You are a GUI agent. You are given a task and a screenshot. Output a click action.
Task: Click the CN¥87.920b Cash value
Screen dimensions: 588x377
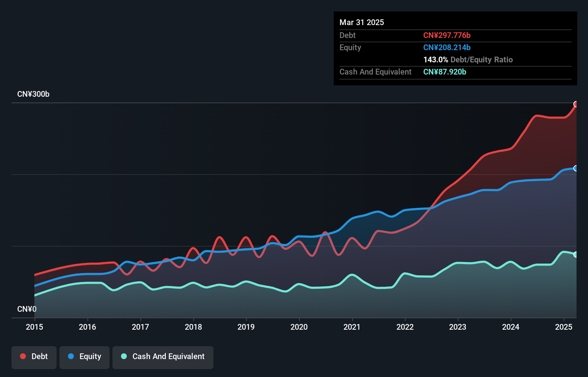[x=445, y=72]
